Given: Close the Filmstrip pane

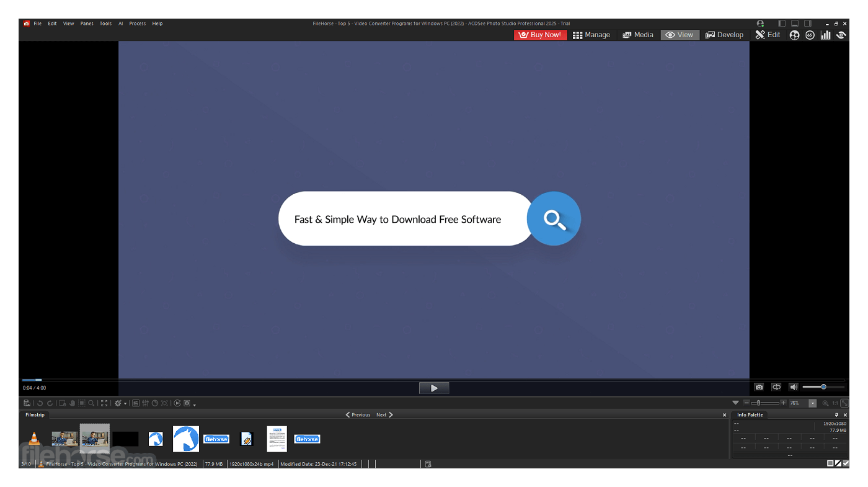Looking at the screenshot, I should (725, 415).
